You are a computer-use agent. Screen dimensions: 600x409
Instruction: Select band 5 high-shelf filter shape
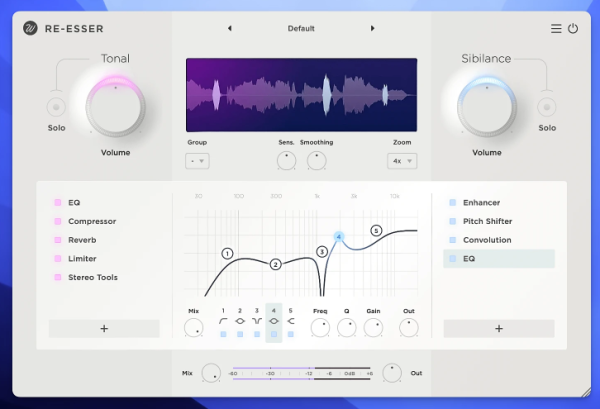[x=291, y=322]
